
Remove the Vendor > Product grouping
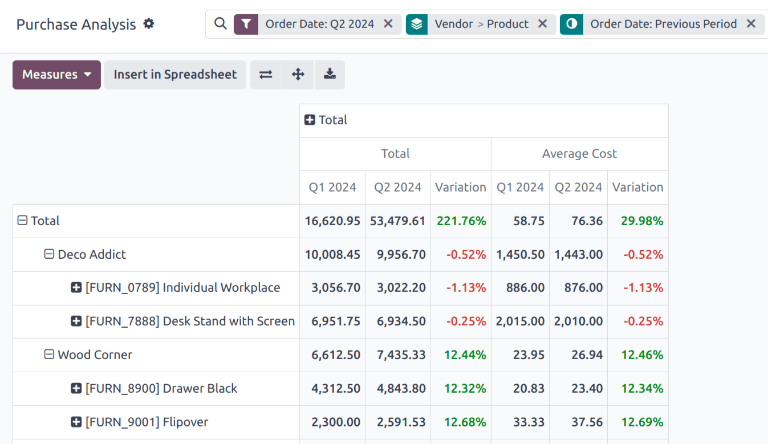[542, 24]
